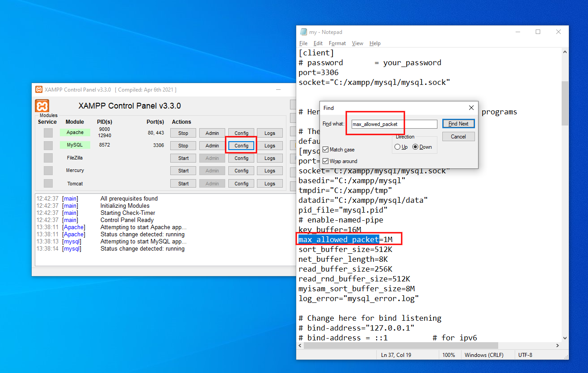588x373 pixels.
Task: Open the Format menu in Notepad
Action: click(337, 43)
